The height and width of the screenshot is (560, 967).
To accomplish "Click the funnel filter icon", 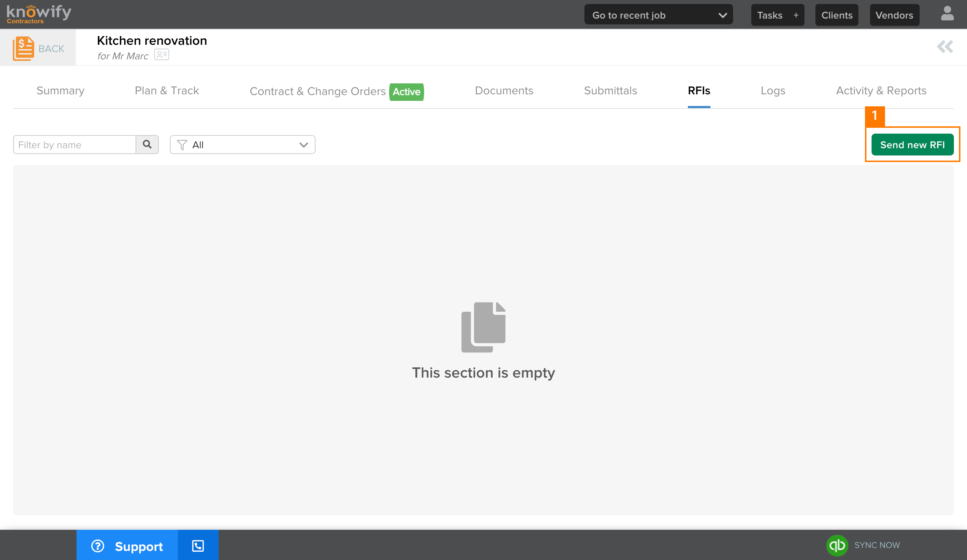I will [182, 145].
